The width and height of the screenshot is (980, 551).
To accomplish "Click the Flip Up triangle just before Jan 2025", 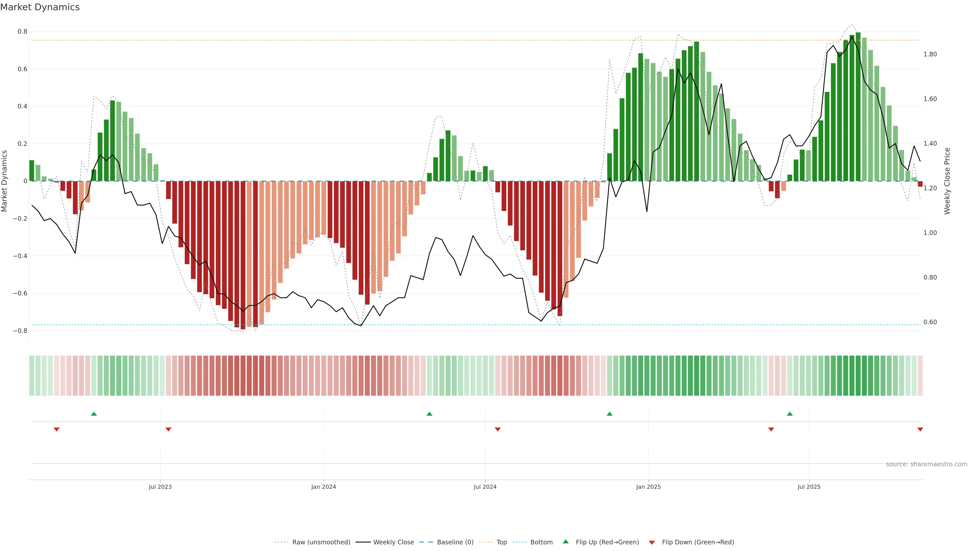I will (609, 414).
